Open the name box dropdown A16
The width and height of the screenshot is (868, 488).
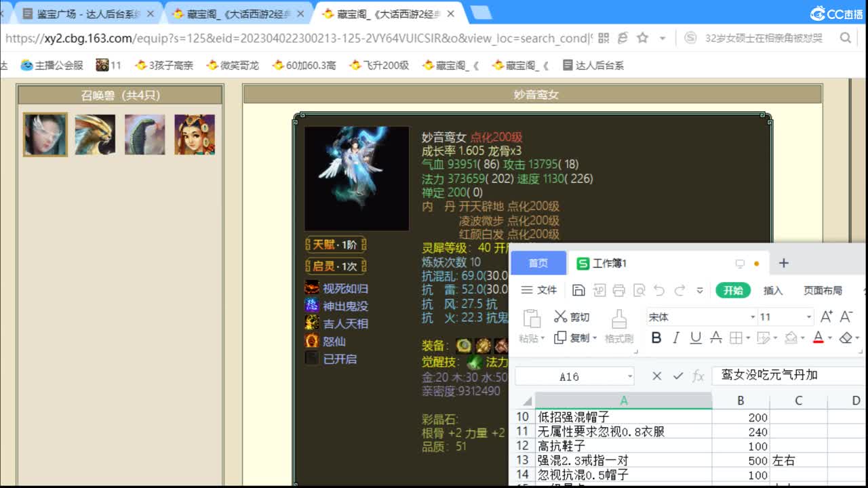pos(630,376)
